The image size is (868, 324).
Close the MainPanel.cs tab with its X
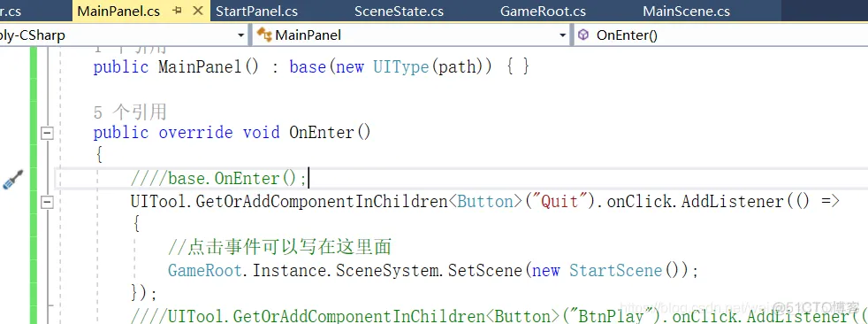tap(197, 12)
